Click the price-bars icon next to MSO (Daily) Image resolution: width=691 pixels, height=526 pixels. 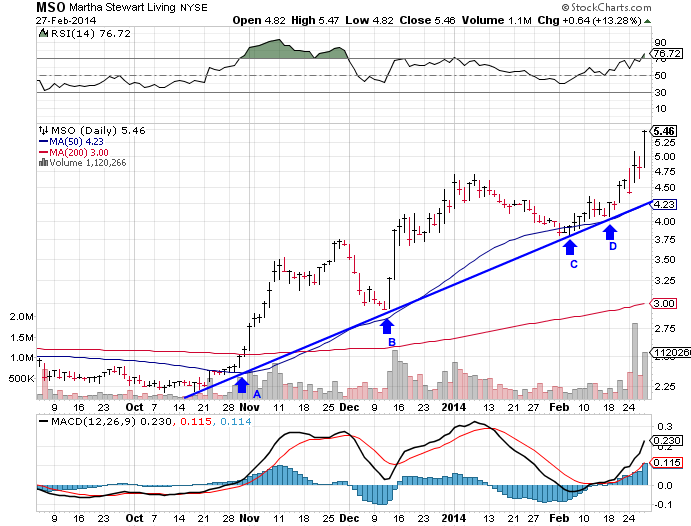point(43,130)
